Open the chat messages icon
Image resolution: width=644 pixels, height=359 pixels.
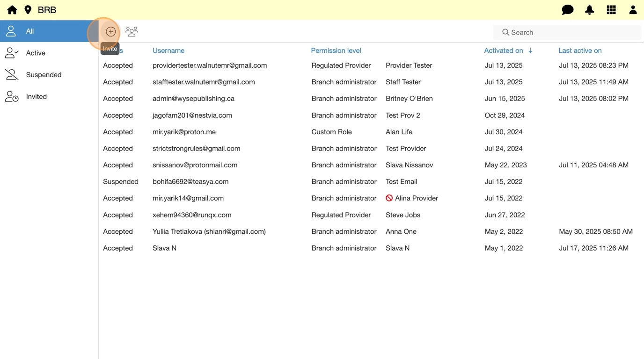tap(567, 10)
